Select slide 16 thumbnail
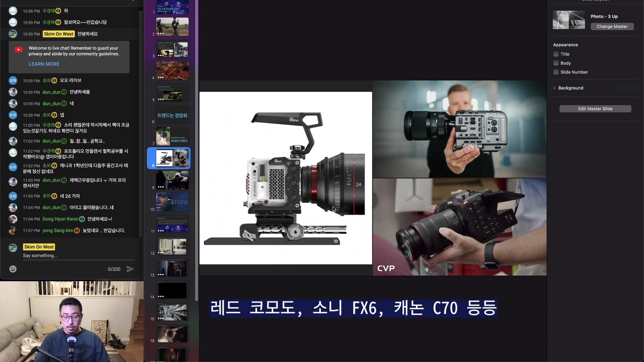The height and width of the screenshot is (362, 644). click(172, 334)
